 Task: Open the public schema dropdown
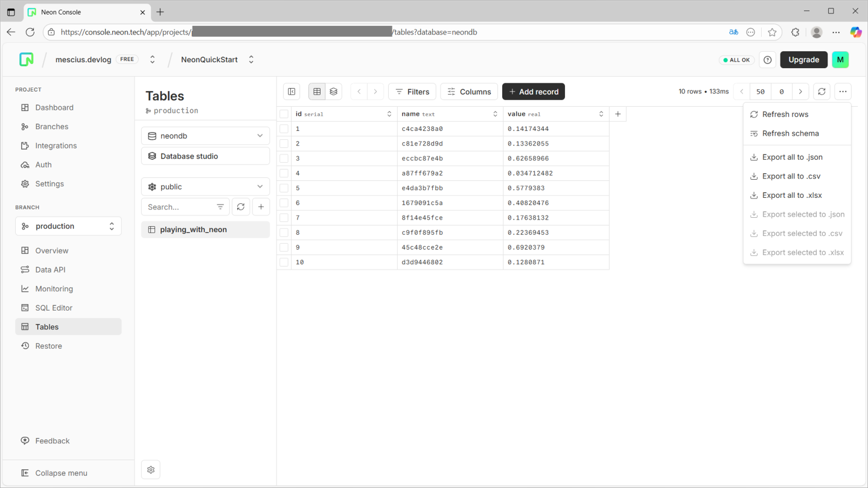[x=205, y=187]
